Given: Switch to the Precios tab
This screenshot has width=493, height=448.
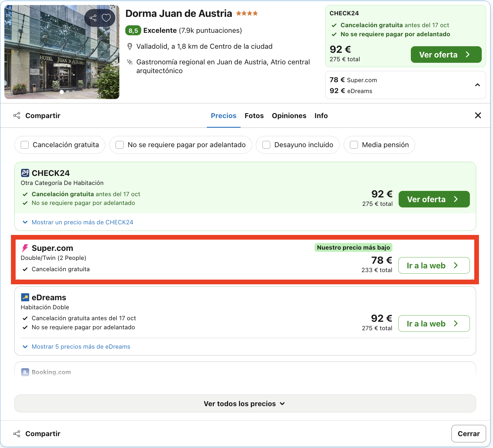Looking at the screenshot, I should 224,116.
